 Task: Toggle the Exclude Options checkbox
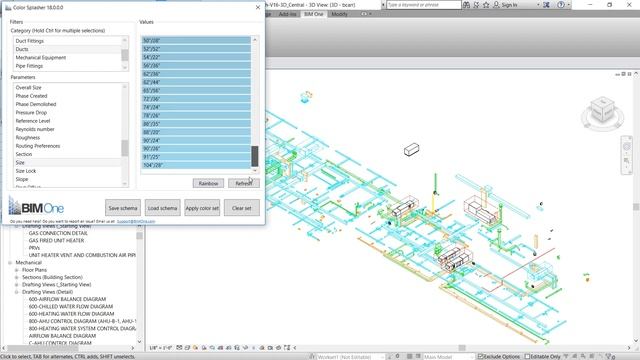coord(480,356)
